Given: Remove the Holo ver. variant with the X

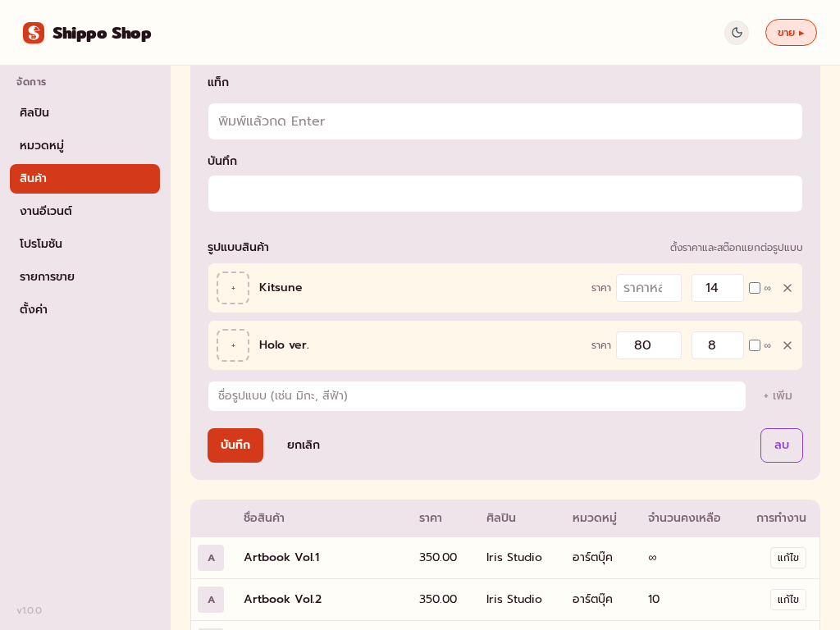Looking at the screenshot, I should tap(787, 345).
